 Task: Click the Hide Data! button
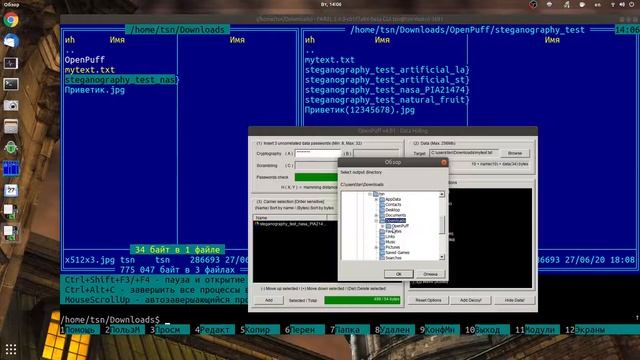pyautogui.click(x=514, y=300)
